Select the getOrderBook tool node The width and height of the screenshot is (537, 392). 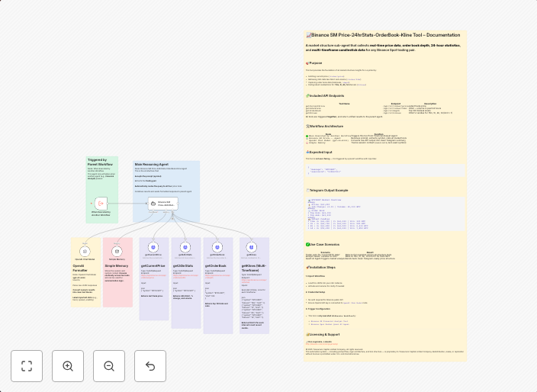(x=217, y=248)
